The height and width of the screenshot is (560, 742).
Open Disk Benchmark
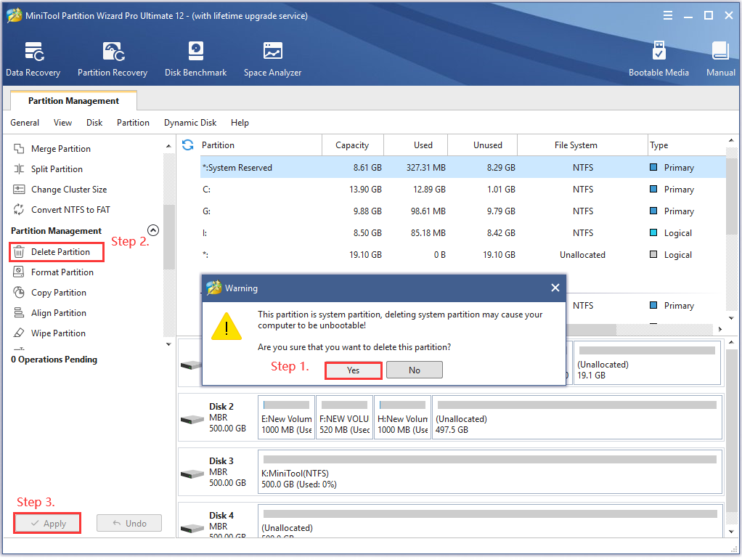(x=195, y=59)
